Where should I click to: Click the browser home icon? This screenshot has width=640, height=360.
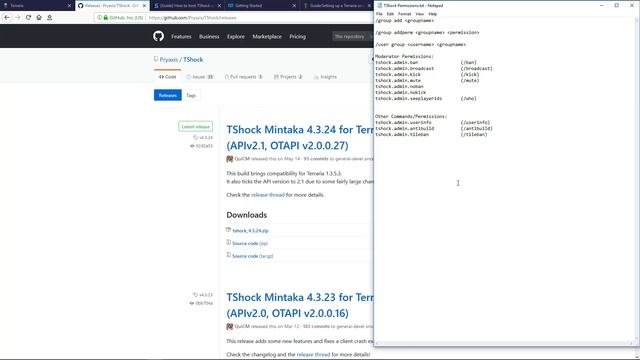point(39,18)
